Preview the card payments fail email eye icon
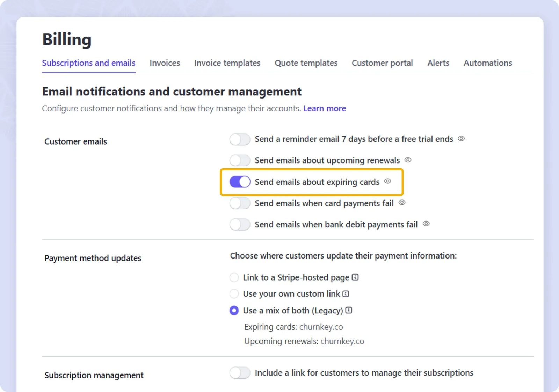 pyautogui.click(x=402, y=203)
